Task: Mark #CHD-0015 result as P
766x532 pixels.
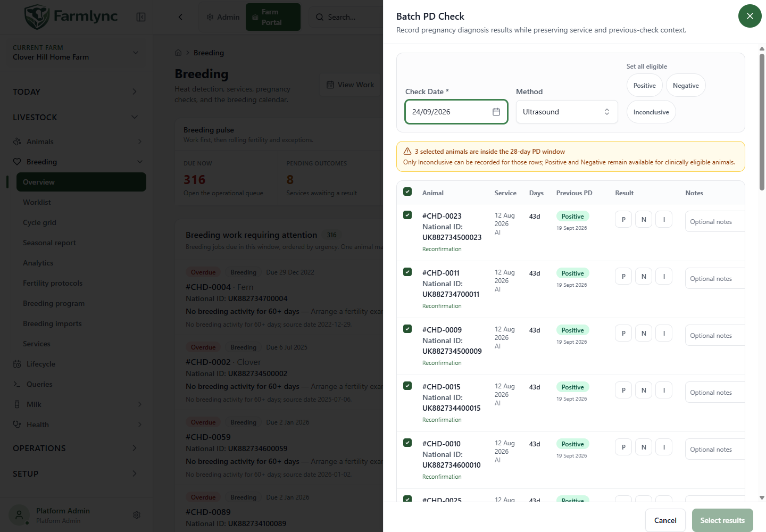Action: click(623, 390)
